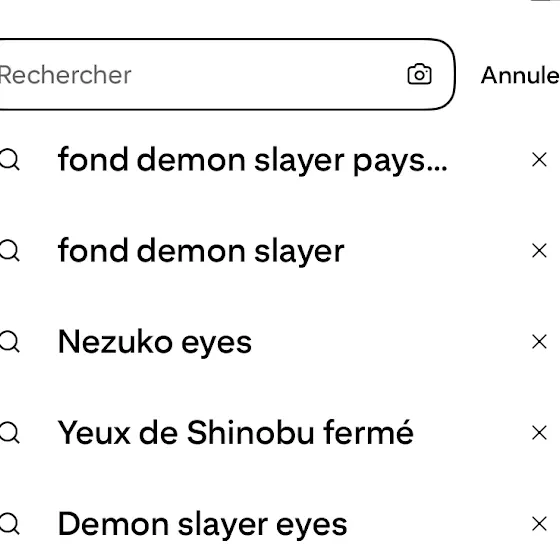Delete 'Demon slayer eyes' search entry
The width and height of the screenshot is (560, 560).
pyautogui.click(x=539, y=524)
